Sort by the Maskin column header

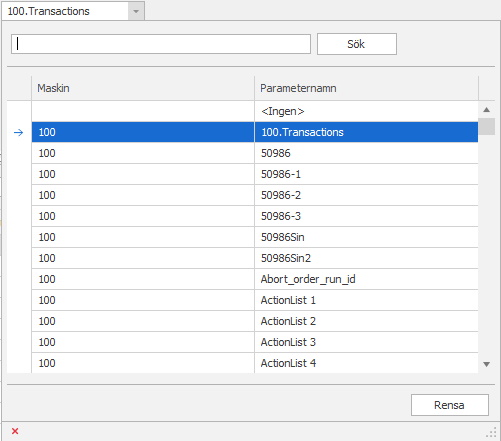coord(143,88)
